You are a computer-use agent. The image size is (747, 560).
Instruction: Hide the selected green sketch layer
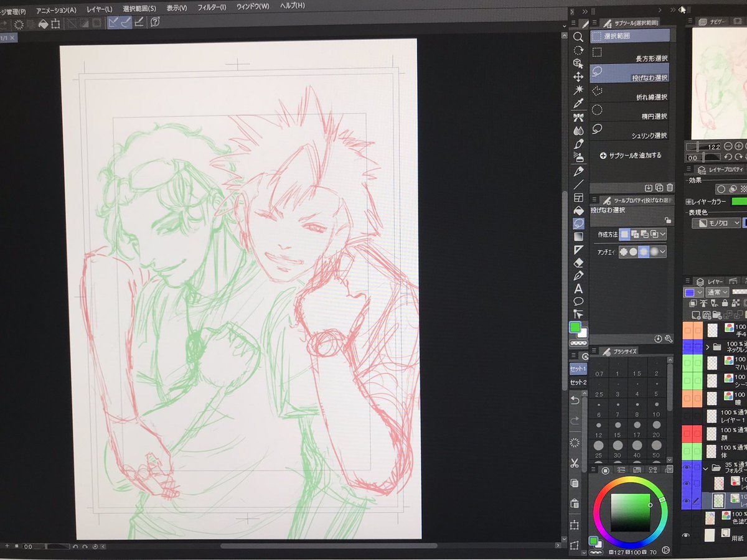pyautogui.click(x=686, y=500)
